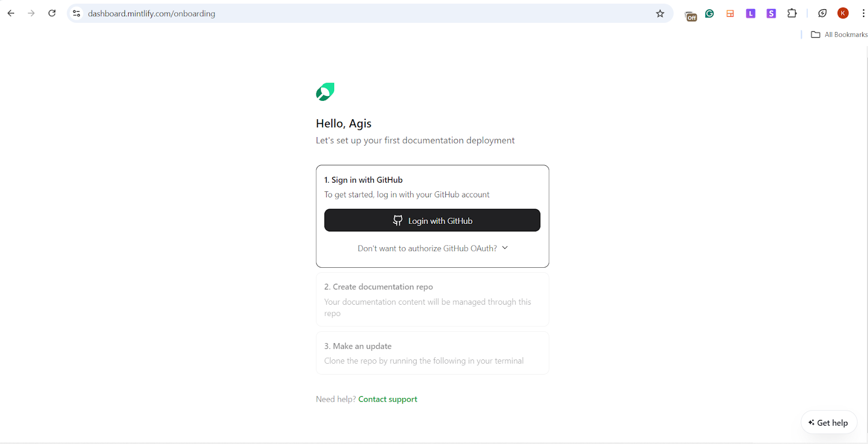Open site information icon in address bar
The height and width of the screenshot is (444, 868).
tap(76, 14)
